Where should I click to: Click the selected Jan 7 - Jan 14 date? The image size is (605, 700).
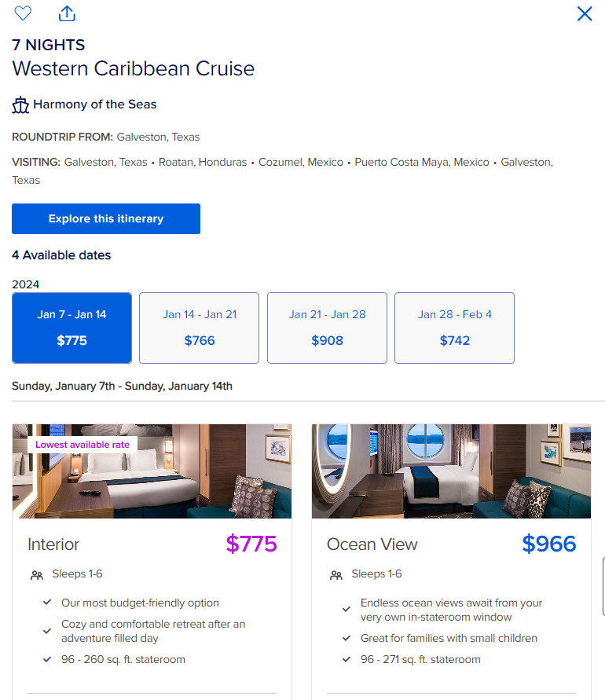click(71, 328)
